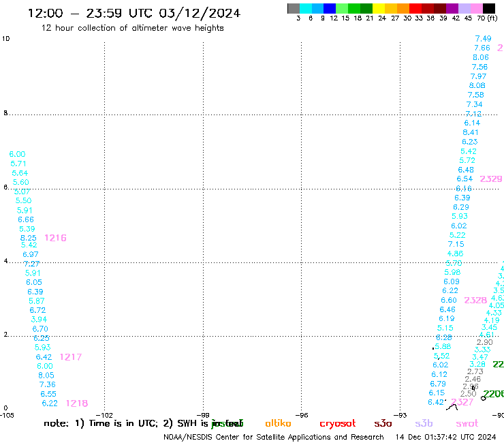The image size is (504, 443).
Task: Click the 's3b' satellite legend label
Action: (x=424, y=423)
